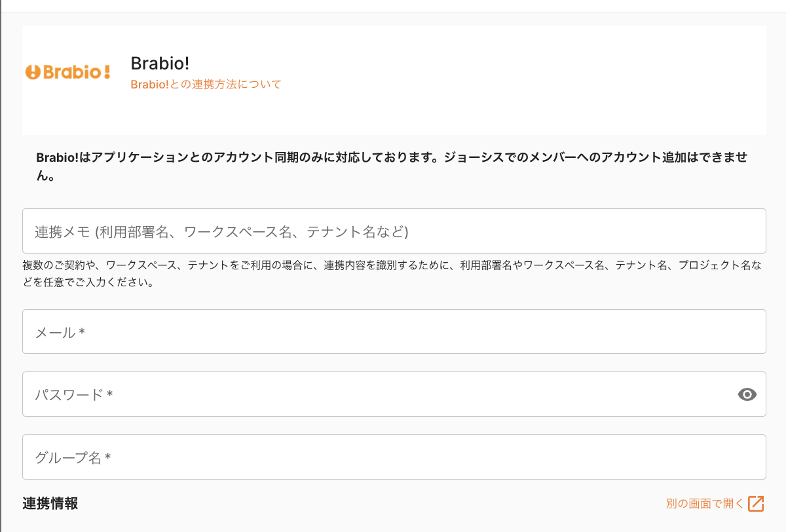The width and height of the screenshot is (786, 532).
Task: Click the blank strip above the header card
Action: (393, 19)
